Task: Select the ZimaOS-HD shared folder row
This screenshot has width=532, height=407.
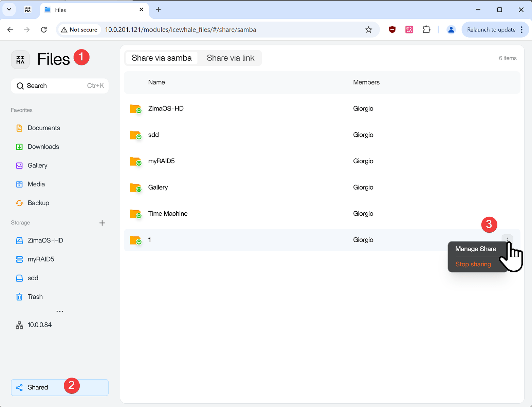Action: [322, 109]
